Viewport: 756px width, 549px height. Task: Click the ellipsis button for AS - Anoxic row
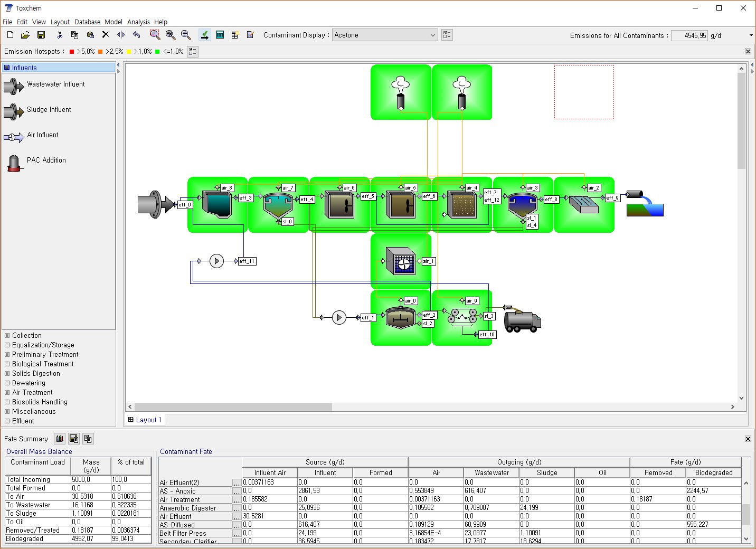coord(237,491)
